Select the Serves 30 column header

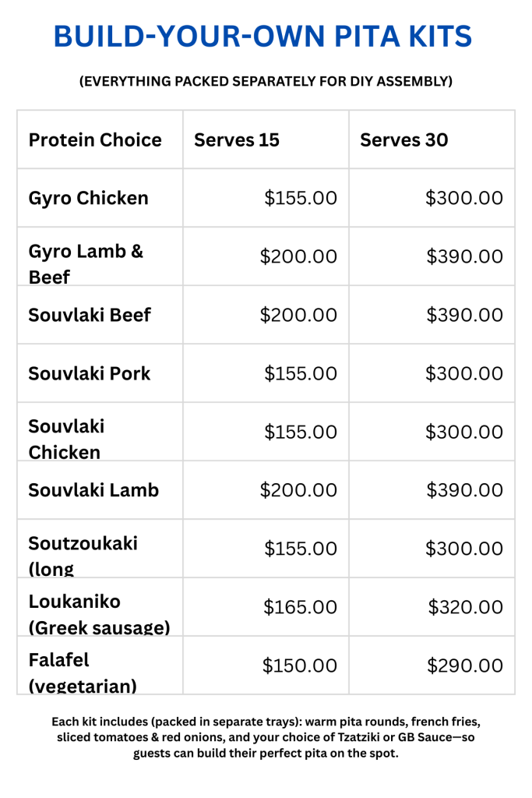[403, 140]
